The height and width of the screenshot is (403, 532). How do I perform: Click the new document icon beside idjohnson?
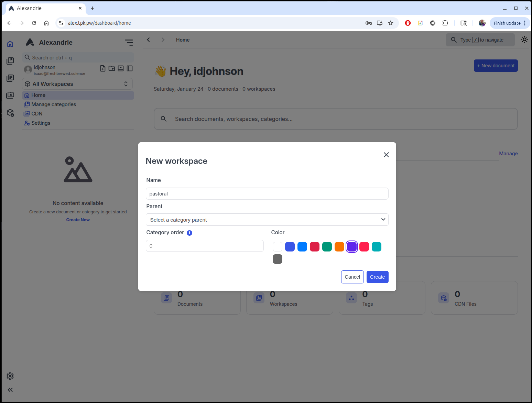(103, 68)
